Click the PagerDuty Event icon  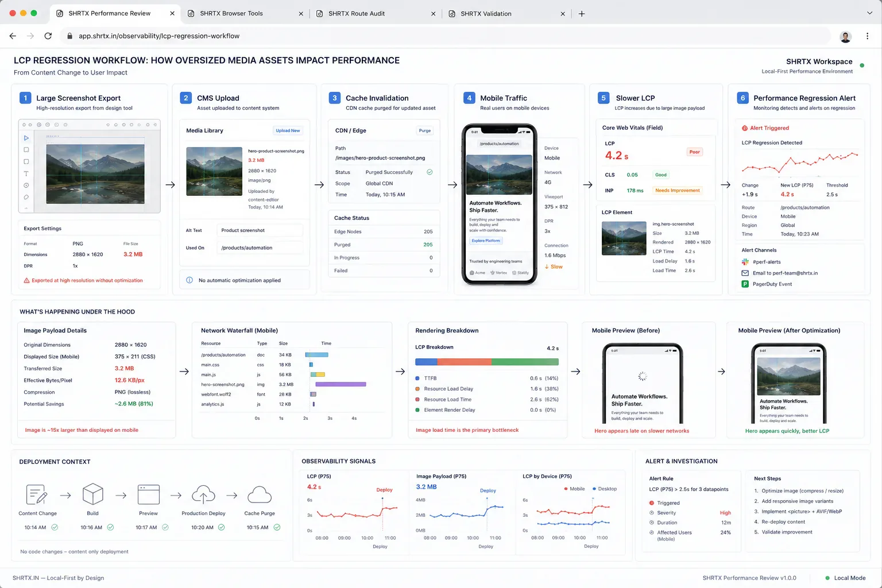click(745, 284)
